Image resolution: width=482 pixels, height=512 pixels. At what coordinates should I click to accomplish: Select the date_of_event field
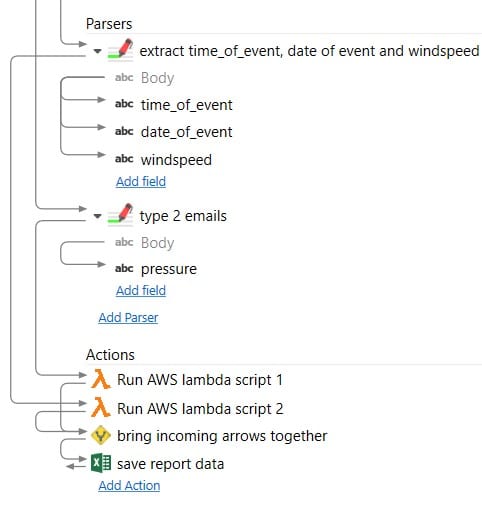click(186, 132)
